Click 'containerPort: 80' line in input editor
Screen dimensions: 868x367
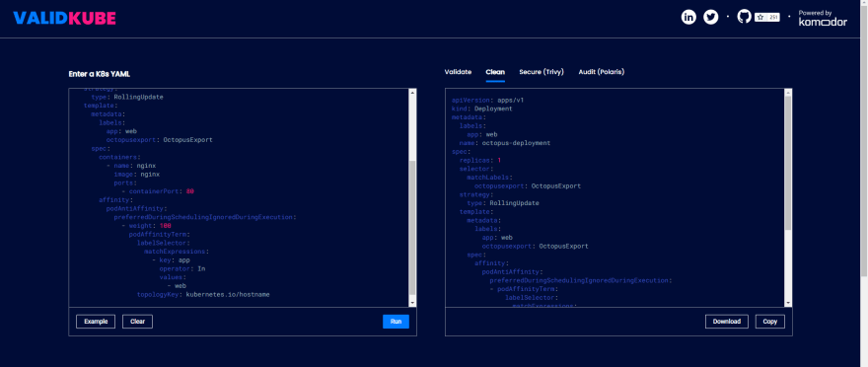158,191
